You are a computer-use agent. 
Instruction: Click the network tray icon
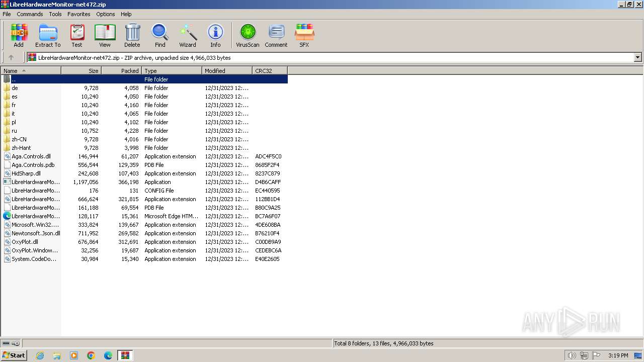(x=584, y=355)
